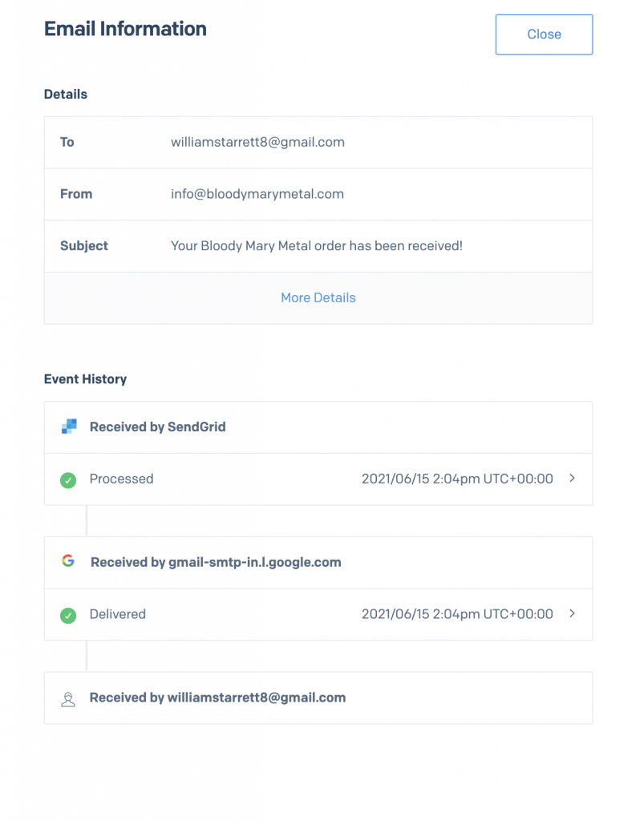This screenshot has width=644, height=821.
Task: Click the Delivered status label
Action: [x=118, y=614]
